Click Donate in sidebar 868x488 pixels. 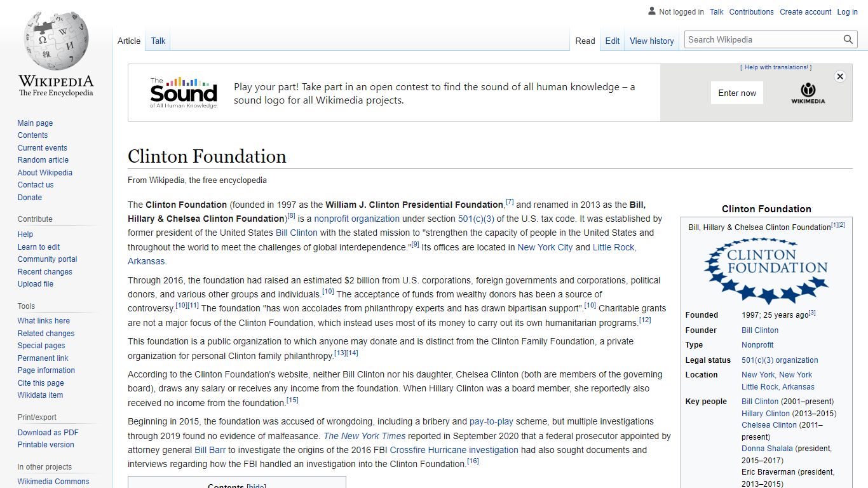tap(30, 198)
